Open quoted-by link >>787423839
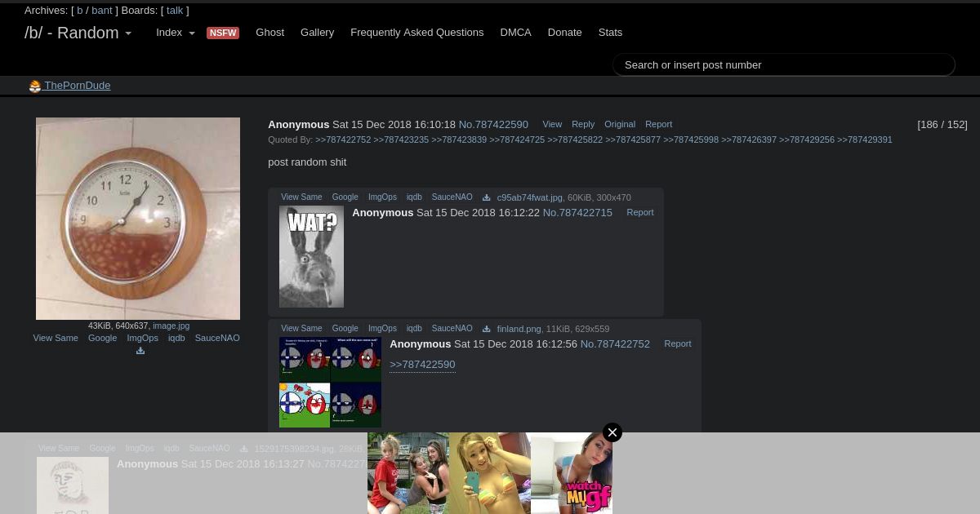Viewport: 980px width, 514px height. [459, 140]
